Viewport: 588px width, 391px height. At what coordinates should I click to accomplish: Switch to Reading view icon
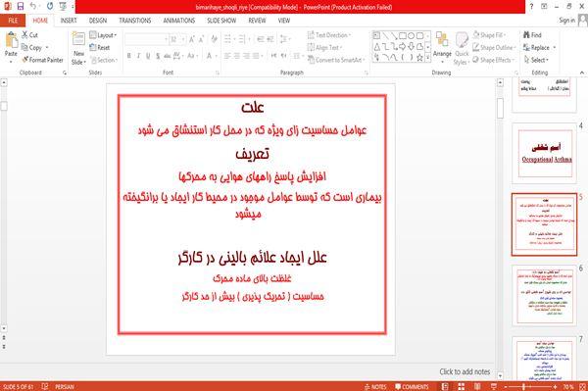[477, 386]
